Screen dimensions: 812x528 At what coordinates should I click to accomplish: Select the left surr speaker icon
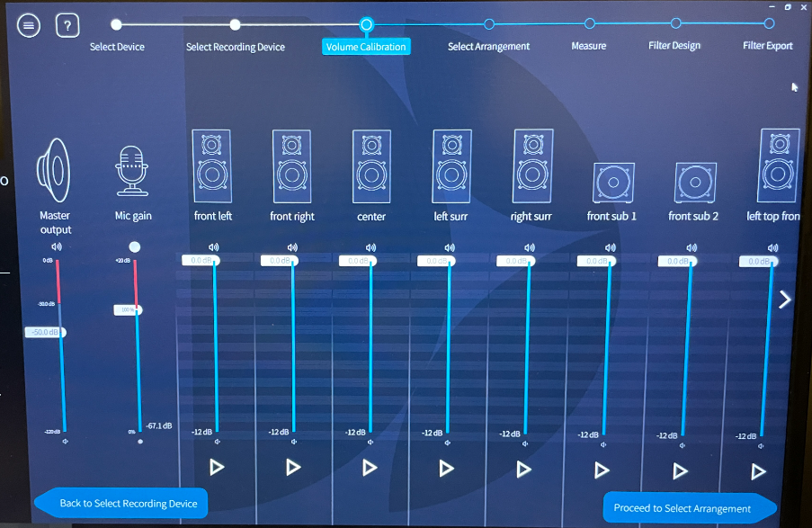tap(451, 166)
